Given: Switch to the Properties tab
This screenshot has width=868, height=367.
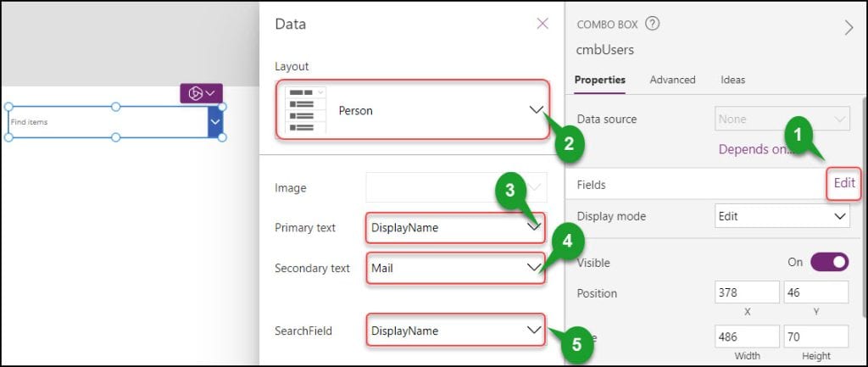Looking at the screenshot, I should [600, 80].
